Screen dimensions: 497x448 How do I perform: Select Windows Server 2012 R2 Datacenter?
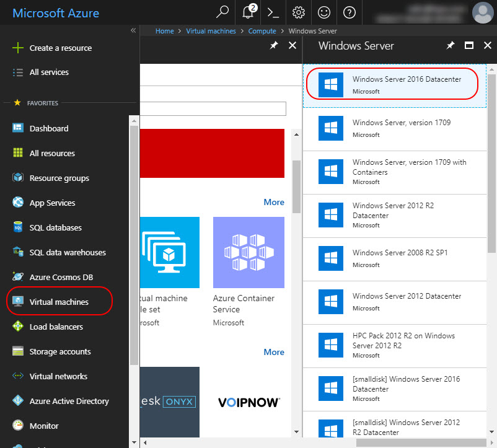coord(395,216)
